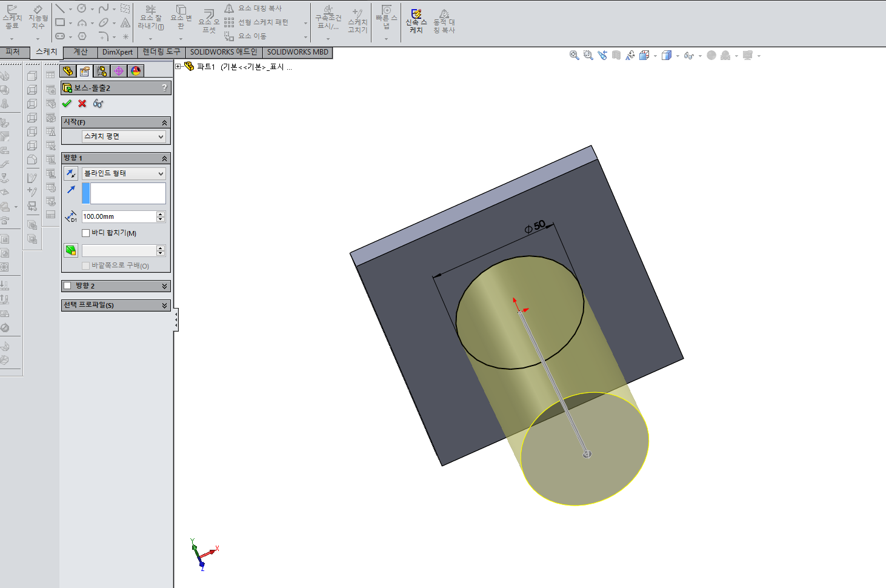Open the Evaluate (계산) tab
This screenshot has width=886, height=588.
click(x=81, y=52)
